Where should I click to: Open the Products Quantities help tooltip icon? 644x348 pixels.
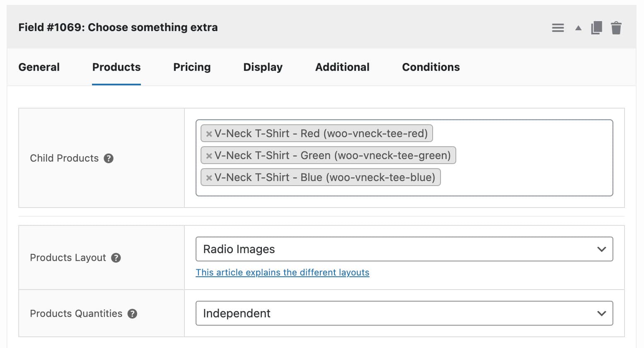(132, 314)
